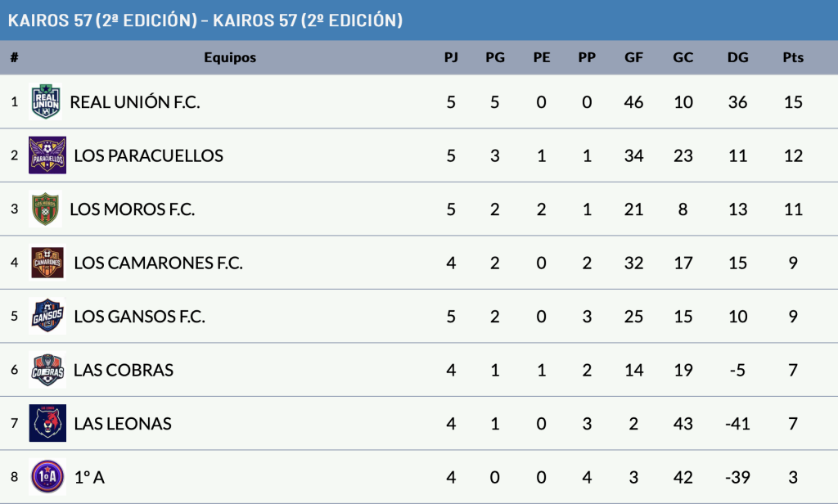
Task: Select the LAS LEONAS team name
Action: (123, 424)
